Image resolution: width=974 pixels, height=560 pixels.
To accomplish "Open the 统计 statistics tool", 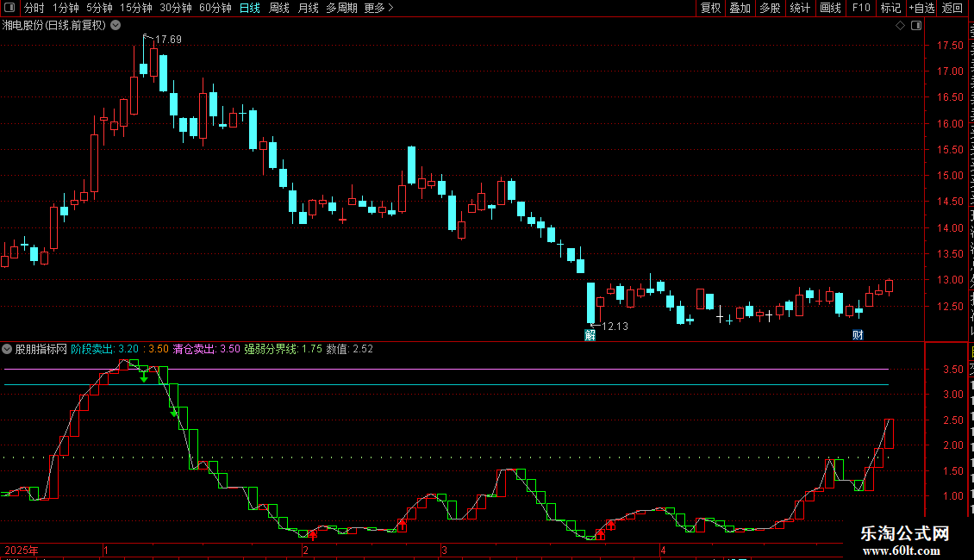I will click(x=800, y=8).
